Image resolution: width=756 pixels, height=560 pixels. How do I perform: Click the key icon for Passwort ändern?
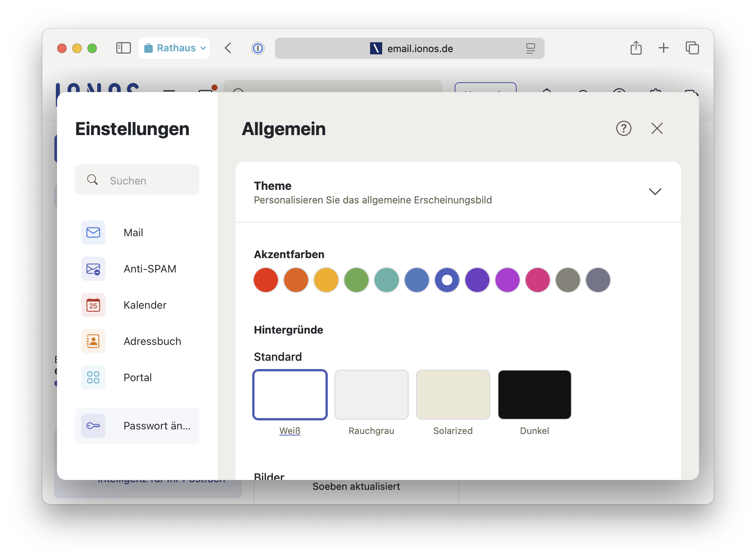(93, 426)
